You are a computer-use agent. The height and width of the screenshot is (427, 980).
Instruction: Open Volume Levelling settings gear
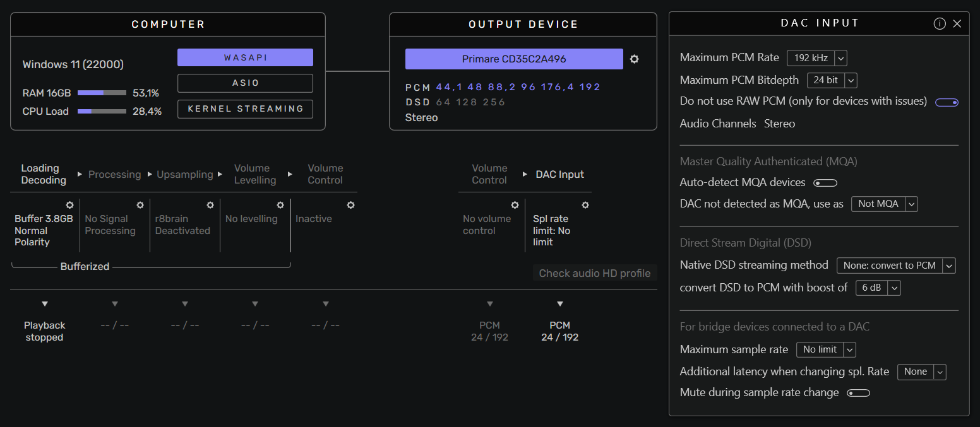280,205
